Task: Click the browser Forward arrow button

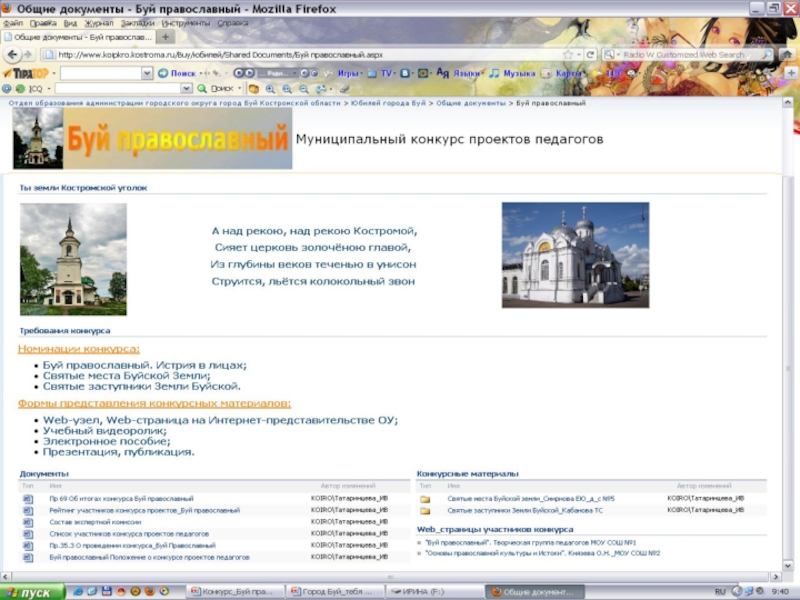Action: pos(28,55)
